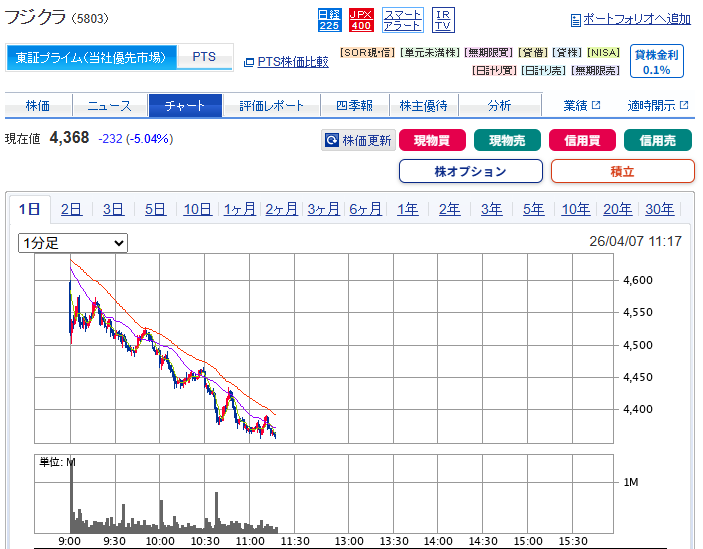
Task: Click the 日経225 badge icon
Action: point(330,20)
